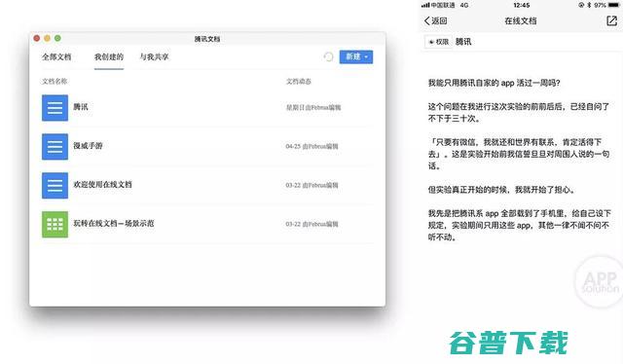This screenshot has width=623, height=364.
Task: Select the 腾讯 document name
Action: click(81, 107)
